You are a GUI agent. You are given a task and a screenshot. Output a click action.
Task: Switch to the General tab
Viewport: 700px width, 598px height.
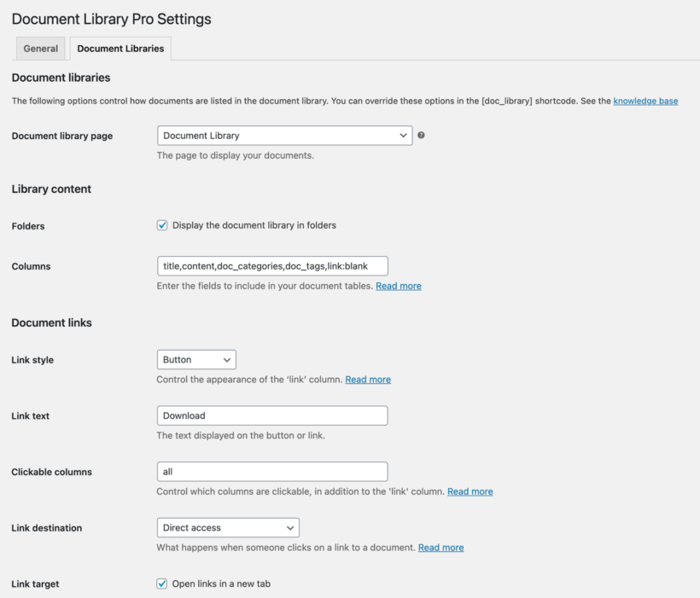tap(40, 49)
